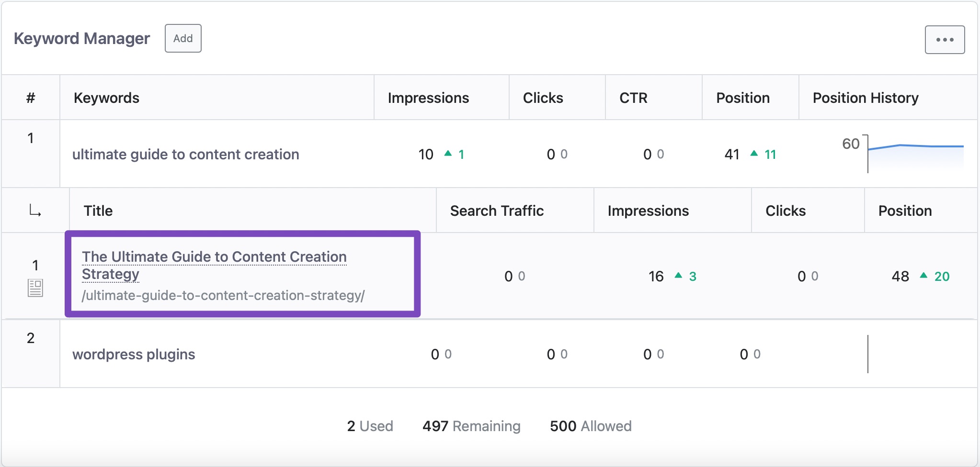Click the URL slug under the post title
980x467 pixels.
223,296
